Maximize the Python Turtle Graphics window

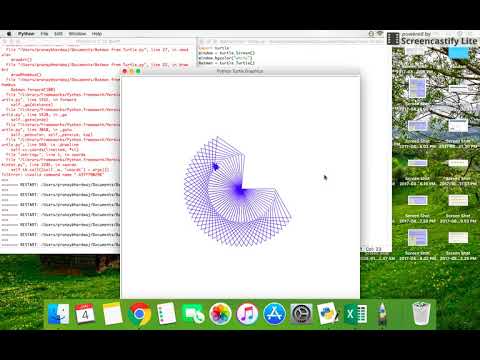coord(138,71)
